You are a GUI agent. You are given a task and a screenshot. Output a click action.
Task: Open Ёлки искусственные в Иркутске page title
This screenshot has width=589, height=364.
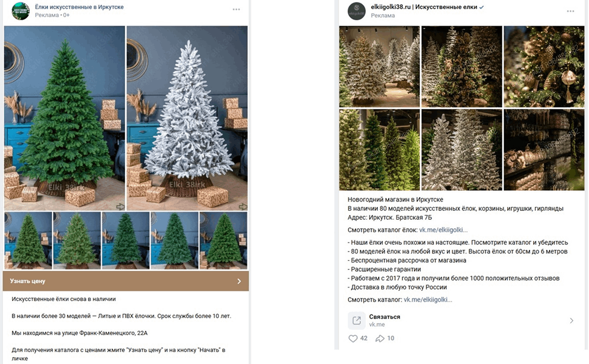click(x=79, y=7)
